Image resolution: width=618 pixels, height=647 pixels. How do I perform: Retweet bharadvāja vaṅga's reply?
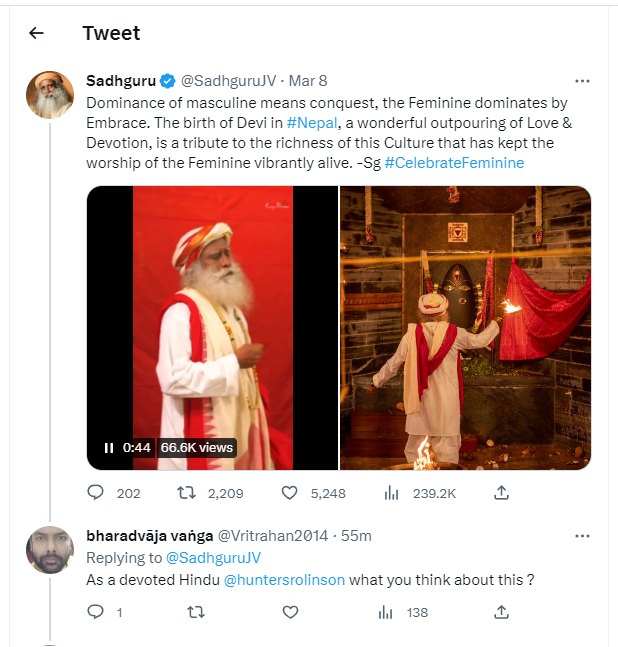[196, 612]
